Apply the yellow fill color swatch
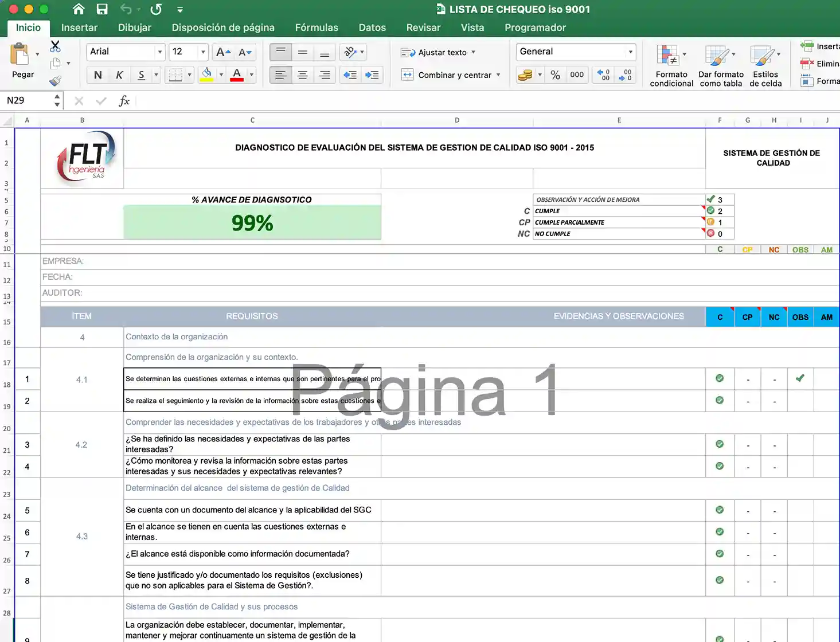 (x=206, y=75)
